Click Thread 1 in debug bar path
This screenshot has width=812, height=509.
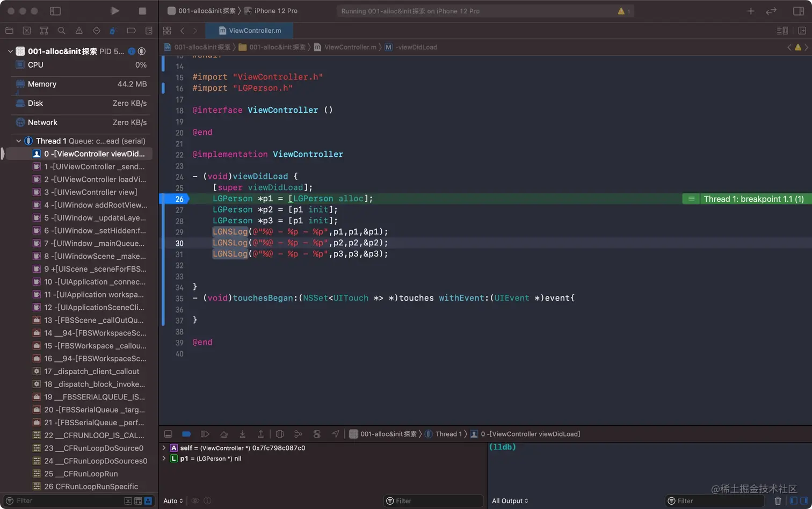pyautogui.click(x=444, y=434)
